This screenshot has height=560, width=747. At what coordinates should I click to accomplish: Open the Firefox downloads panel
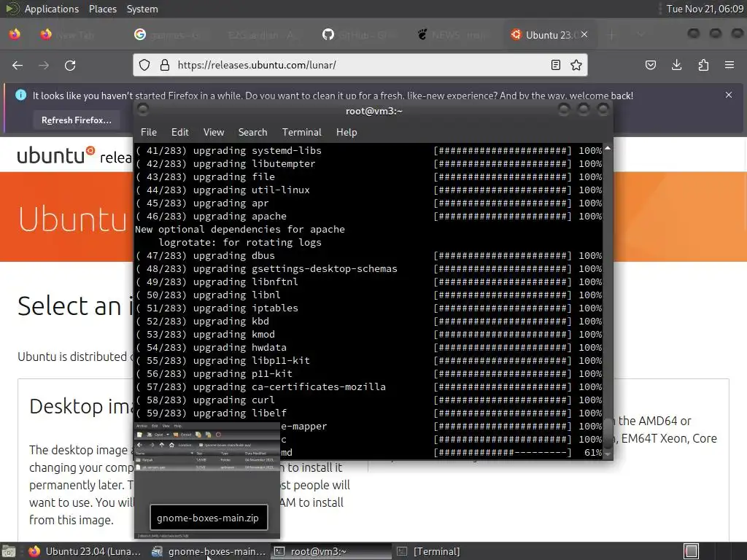(x=676, y=65)
